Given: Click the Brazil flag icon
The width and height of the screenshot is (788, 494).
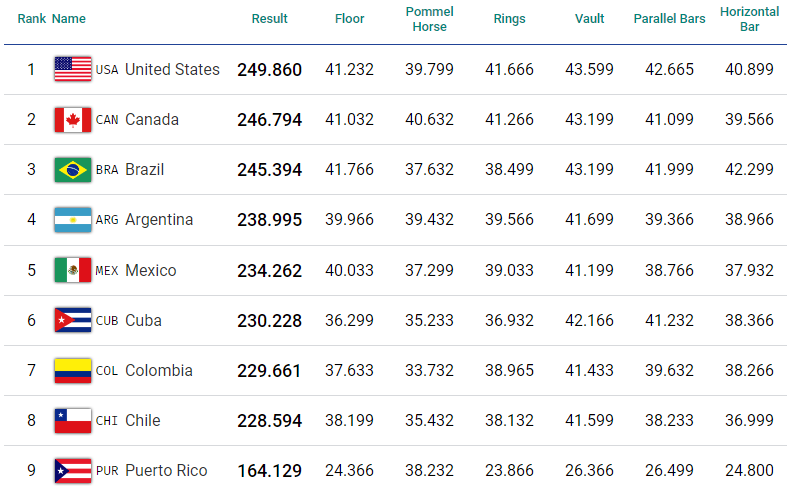Looking at the screenshot, I should click(72, 170).
